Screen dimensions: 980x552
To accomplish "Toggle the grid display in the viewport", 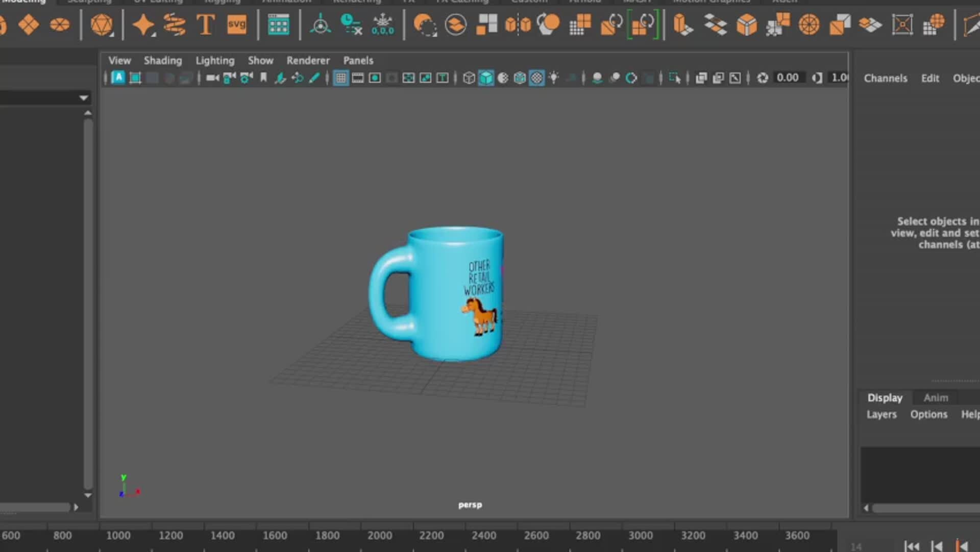I will [x=340, y=78].
